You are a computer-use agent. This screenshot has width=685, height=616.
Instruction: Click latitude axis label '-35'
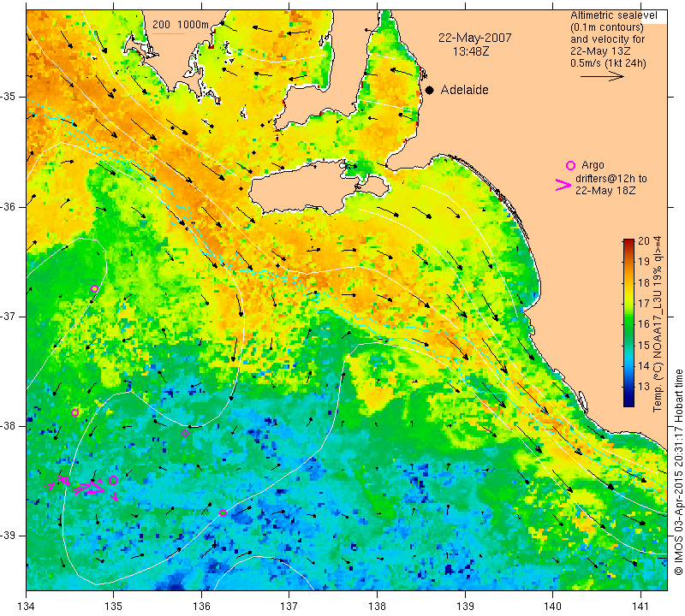coord(9,97)
